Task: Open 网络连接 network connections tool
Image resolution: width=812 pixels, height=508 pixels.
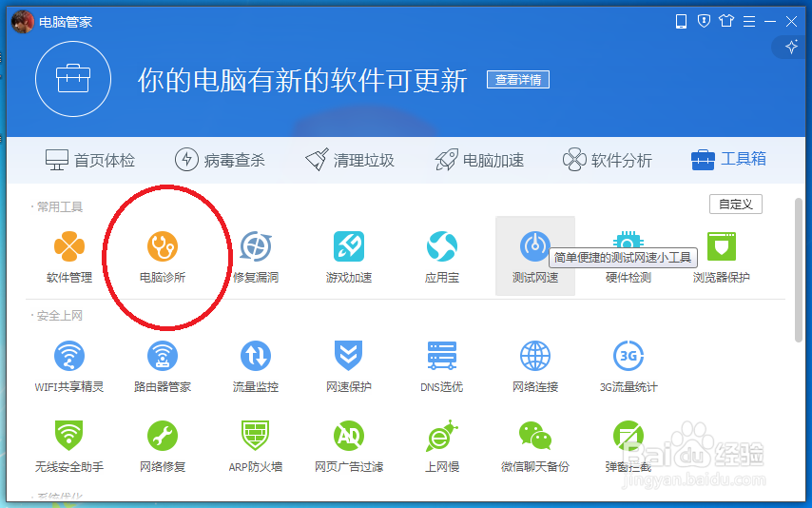Action: click(x=535, y=366)
